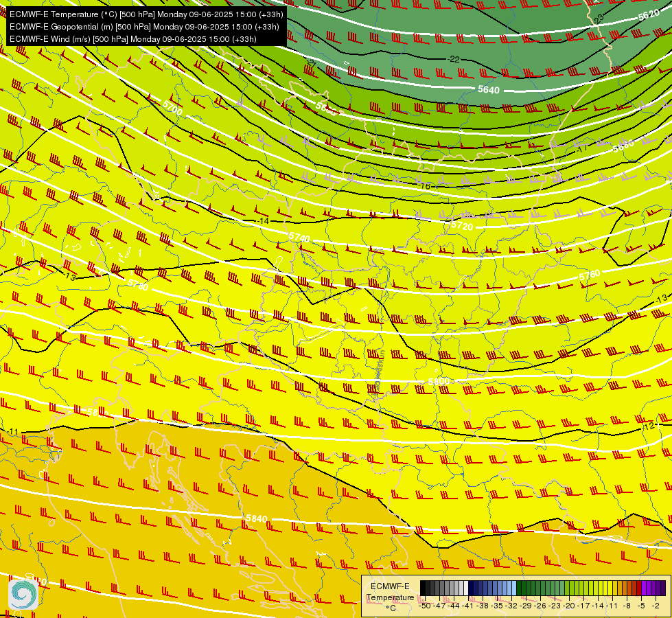The width and height of the screenshot is (672, 618).
Task: Click the -16 isotherm label
Action: (425, 186)
